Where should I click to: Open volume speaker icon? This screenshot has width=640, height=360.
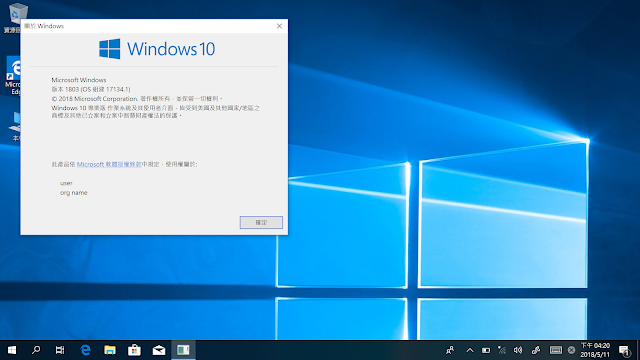[518, 350]
